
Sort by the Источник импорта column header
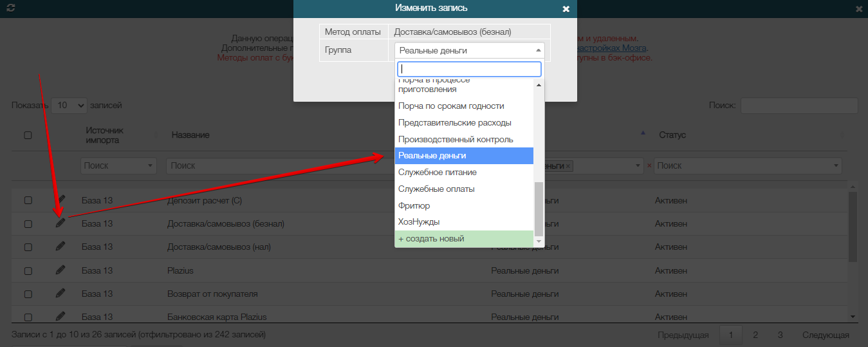[104, 135]
